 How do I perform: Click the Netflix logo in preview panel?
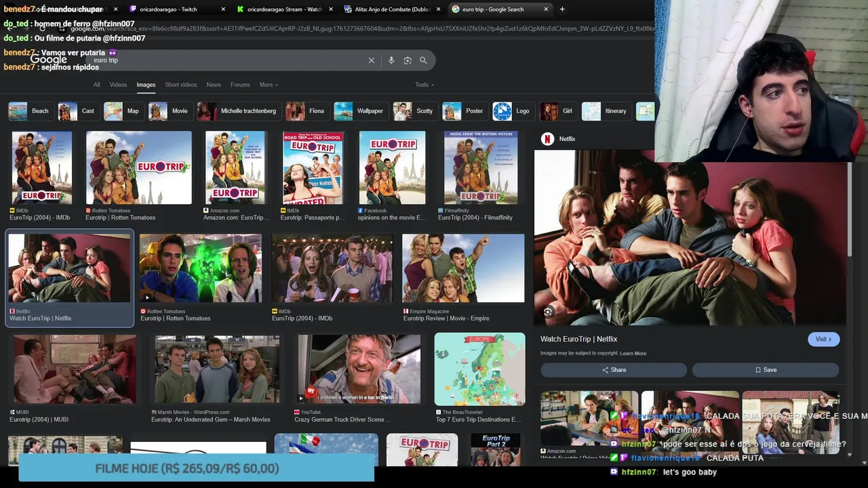[547, 139]
